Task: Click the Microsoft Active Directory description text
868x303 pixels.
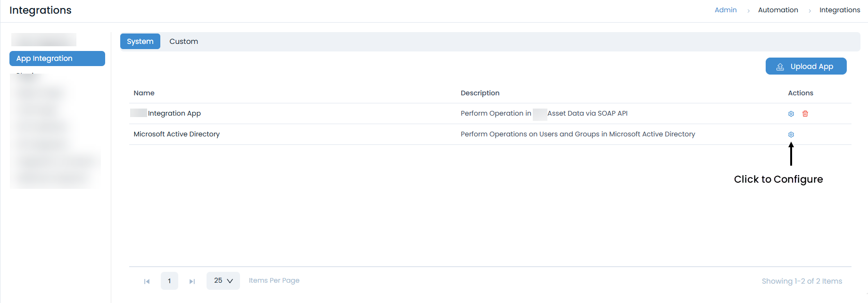Action: 578,134
